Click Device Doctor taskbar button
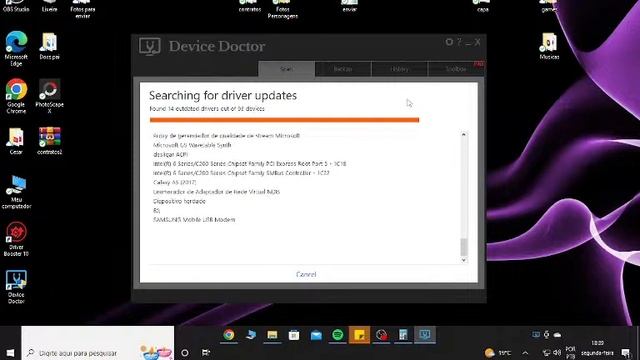640x360 pixels. [425, 335]
